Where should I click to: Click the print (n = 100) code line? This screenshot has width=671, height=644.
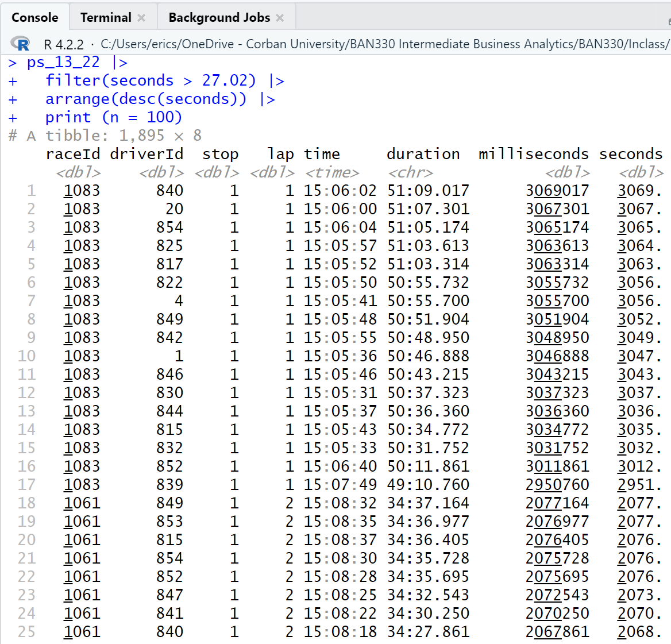click(x=113, y=117)
